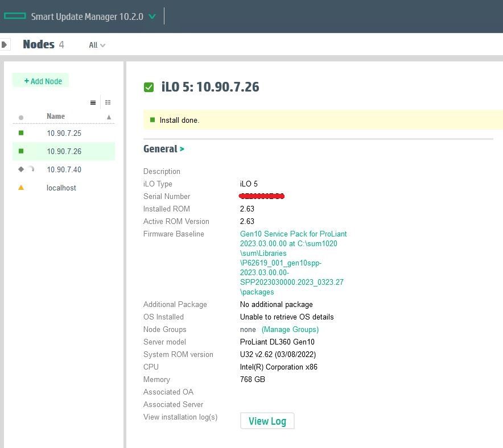503x448 pixels.
Task: Open the Manage Groups link
Action: click(x=290, y=329)
